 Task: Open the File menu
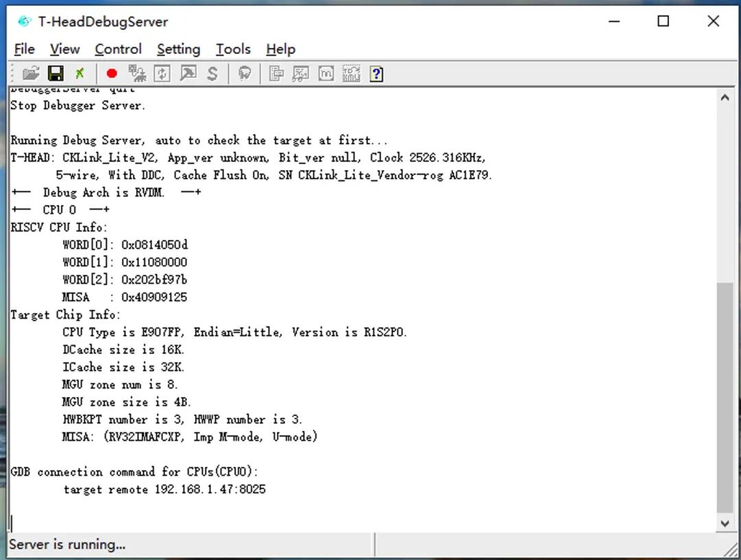click(x=23, y=49)
